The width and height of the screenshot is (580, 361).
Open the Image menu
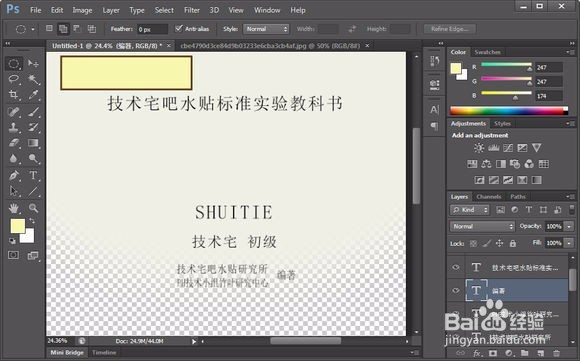[x=82, y=10]
